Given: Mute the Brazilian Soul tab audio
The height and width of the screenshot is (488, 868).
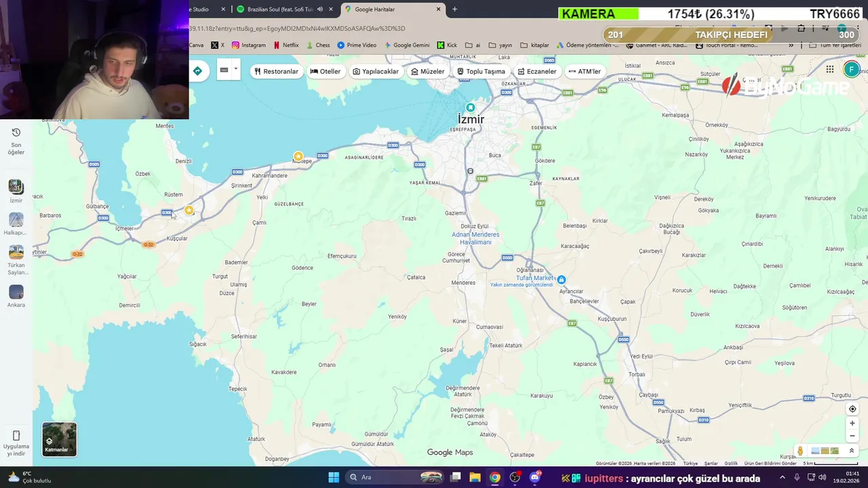Looking at the screenshot, I should click(320, 9).
